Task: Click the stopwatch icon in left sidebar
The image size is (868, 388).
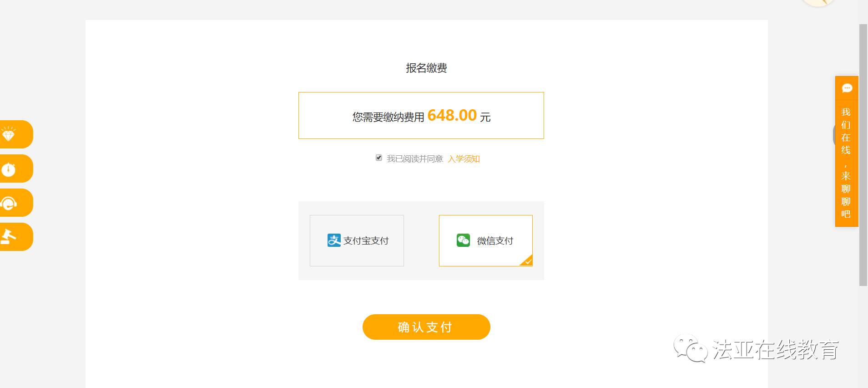Action: click(x=9, y=169)
